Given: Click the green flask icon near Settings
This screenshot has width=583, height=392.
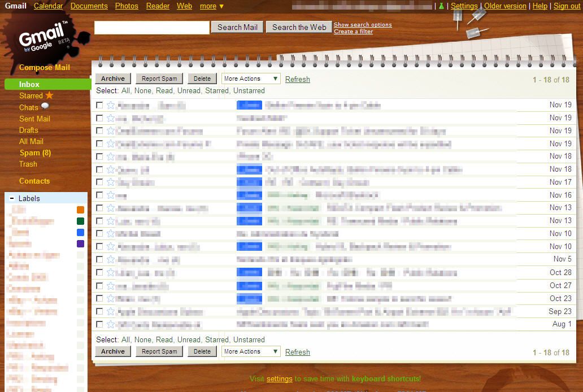Looking at the screenshot, I should [x=441, y=6].
